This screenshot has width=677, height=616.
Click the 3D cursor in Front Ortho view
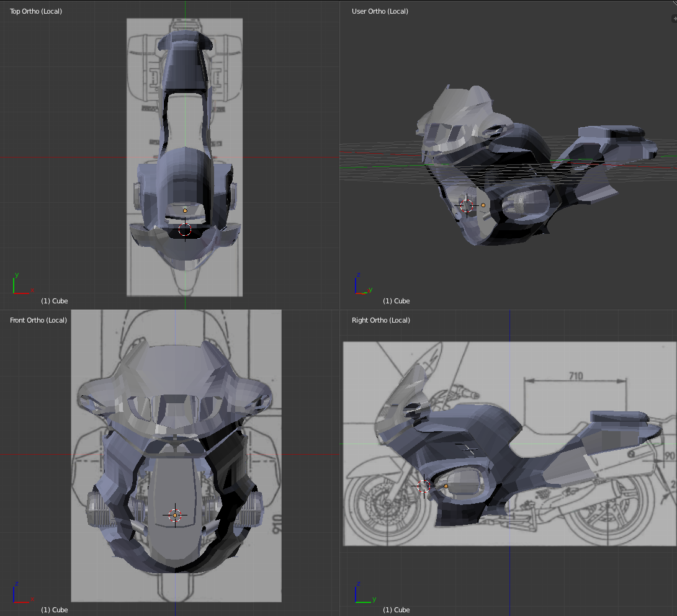coord(175,515)
